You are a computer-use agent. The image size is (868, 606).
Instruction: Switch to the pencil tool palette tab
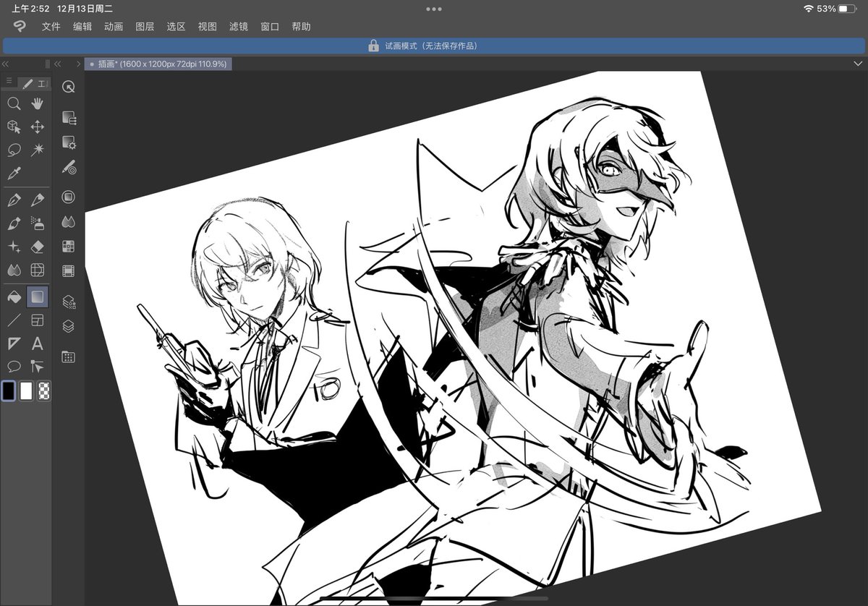(27, 84)
